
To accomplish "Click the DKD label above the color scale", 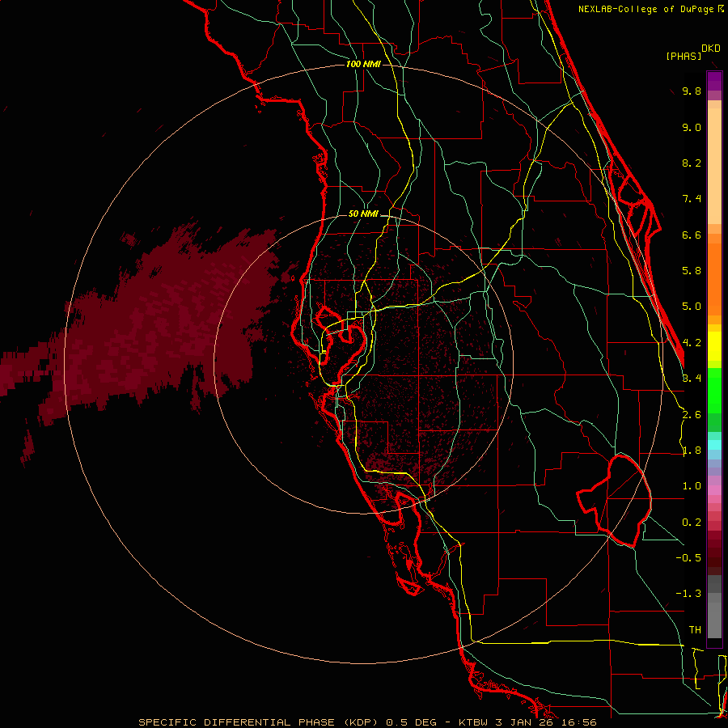I will point(711,49).
